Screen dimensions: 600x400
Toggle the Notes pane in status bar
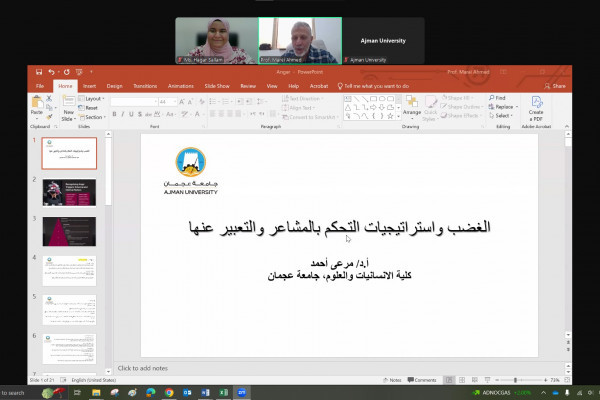394,380
